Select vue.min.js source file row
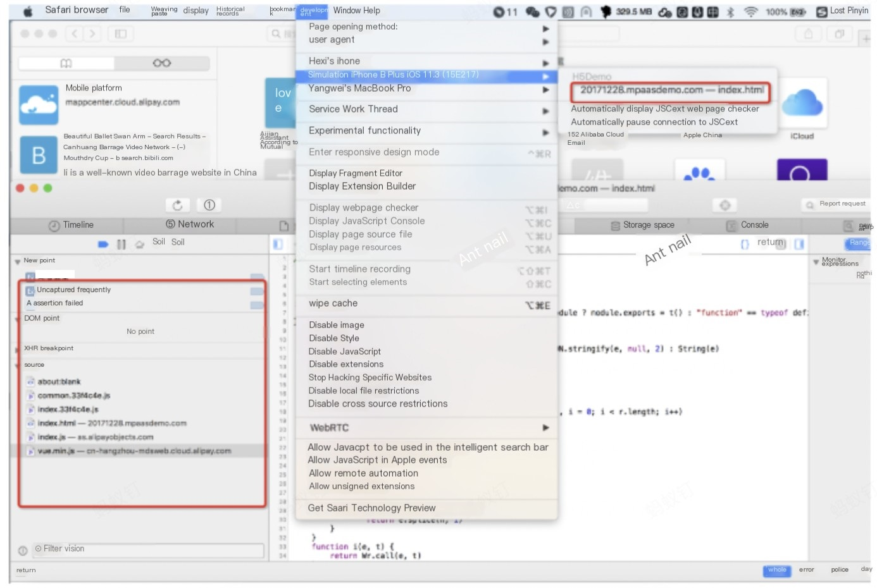Image resolution: width=877 pixels, height=588 pixels. [x=140, y=451]
